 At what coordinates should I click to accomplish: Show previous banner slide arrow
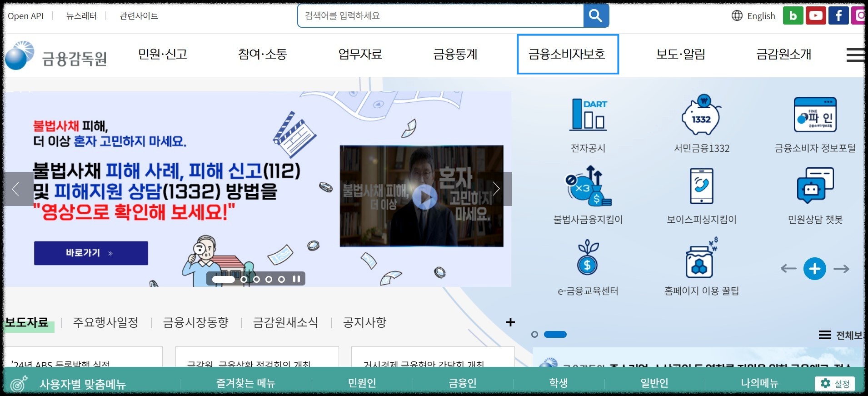(18, 189)
